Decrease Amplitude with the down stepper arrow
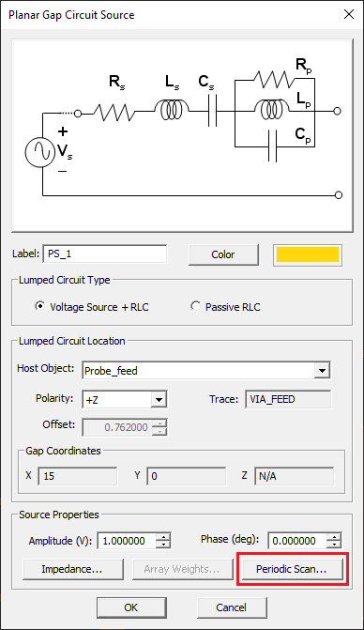 click(163, 545)
